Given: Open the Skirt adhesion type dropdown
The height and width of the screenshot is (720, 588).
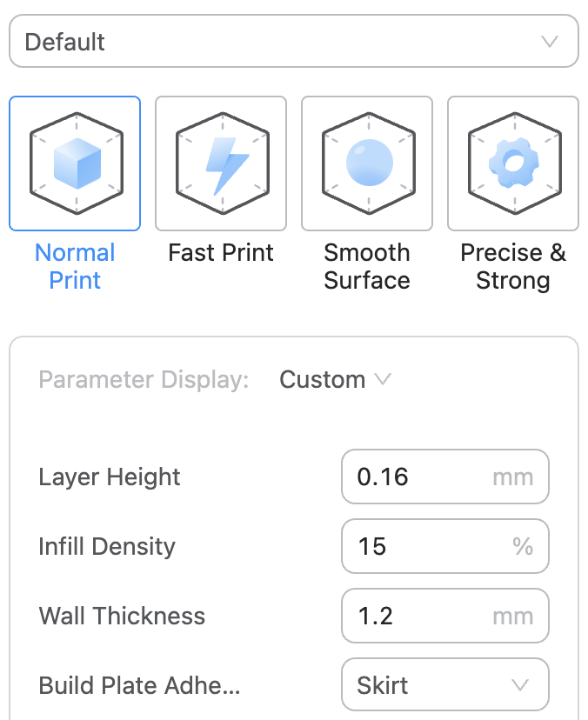Looking at the screenshot, I should tap(444, 685).
